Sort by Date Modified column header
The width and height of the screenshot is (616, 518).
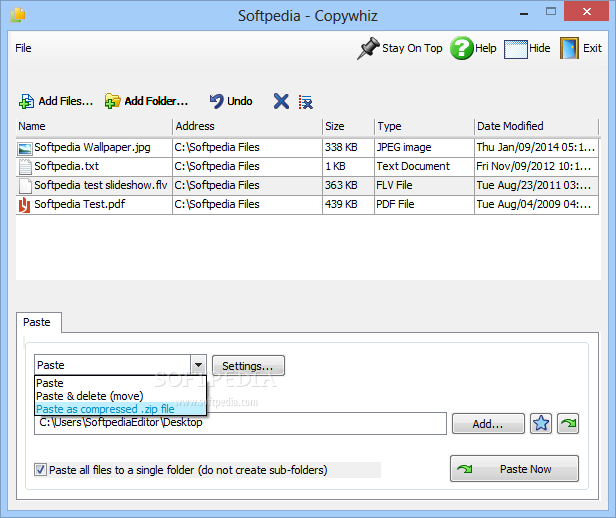(x=536, y=126)
